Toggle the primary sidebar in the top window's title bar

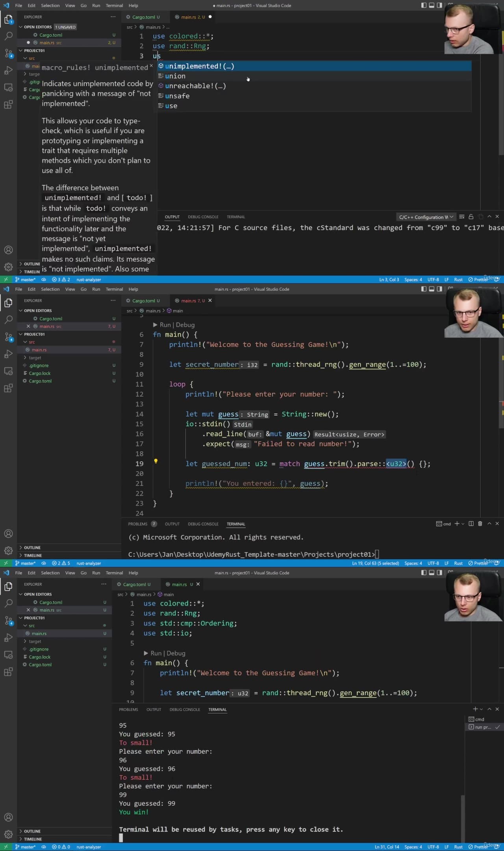pyautogui.click(x=424, y=6)
